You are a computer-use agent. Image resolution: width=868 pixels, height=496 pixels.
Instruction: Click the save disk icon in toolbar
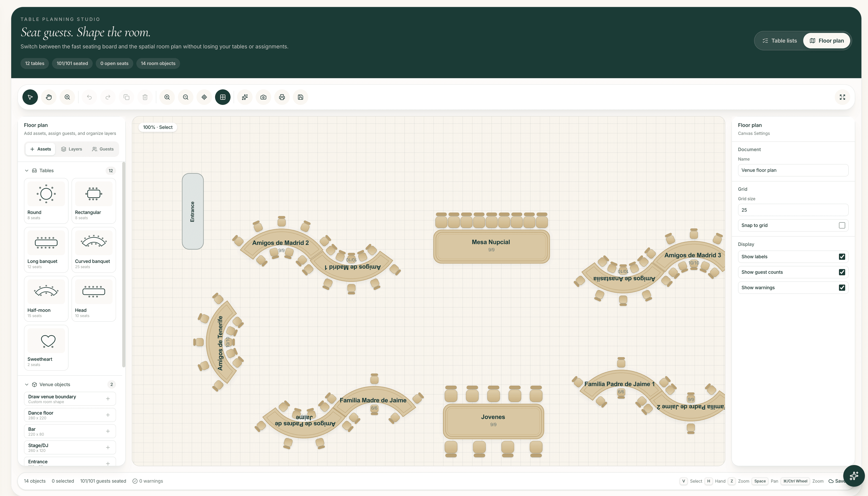(300, 97)
